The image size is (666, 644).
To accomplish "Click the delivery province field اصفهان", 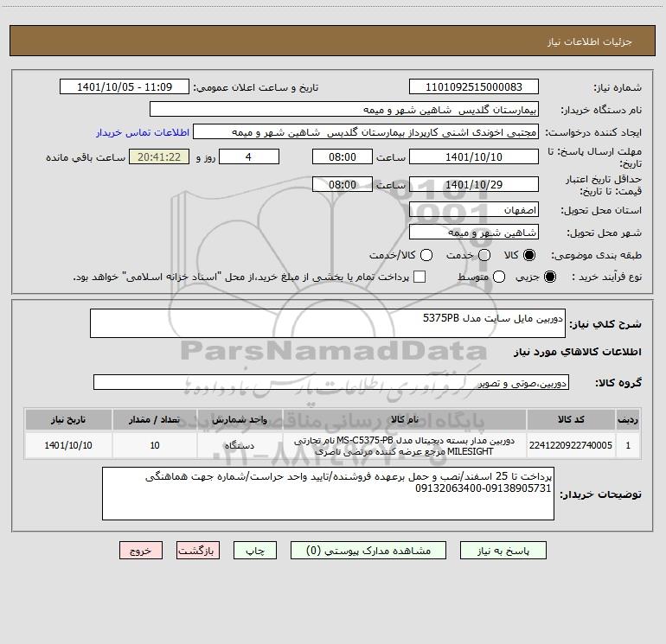I will 474,210.
